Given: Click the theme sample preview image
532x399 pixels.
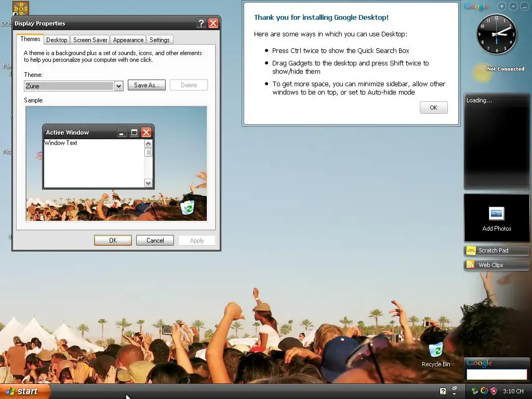Looking at the screenshot, I should [116, 164].
